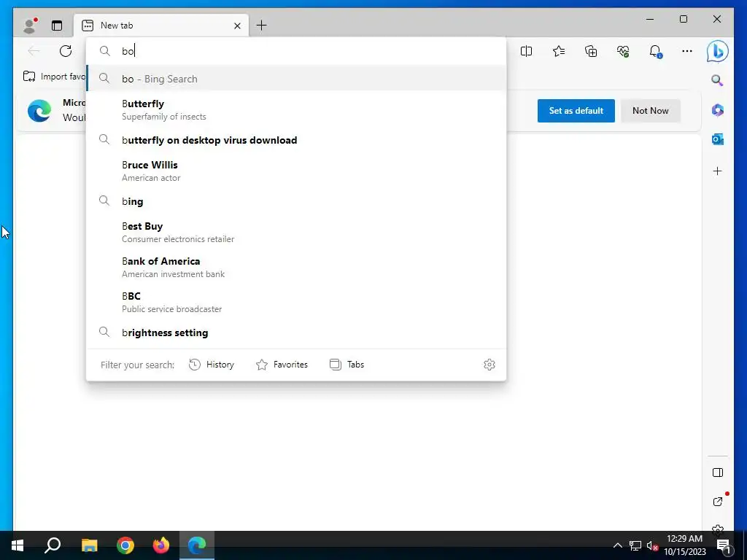Screen dimensions: 747x560
Task: Click the network tray icon
Action: pos(635,545)
